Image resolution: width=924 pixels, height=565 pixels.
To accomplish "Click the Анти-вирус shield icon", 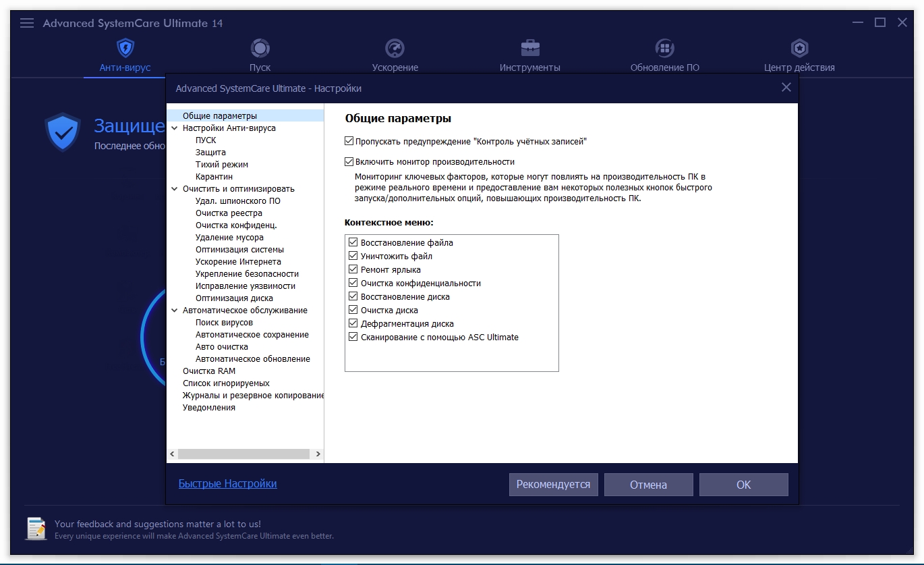I will [x=125, y=48].
